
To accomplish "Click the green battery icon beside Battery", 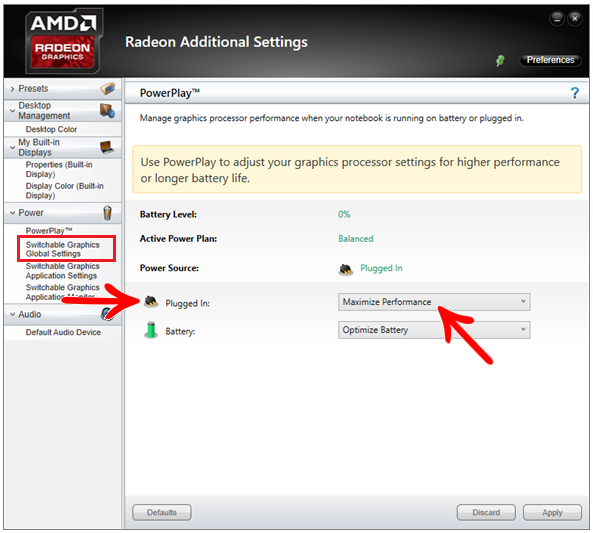I will pos(151,330).
